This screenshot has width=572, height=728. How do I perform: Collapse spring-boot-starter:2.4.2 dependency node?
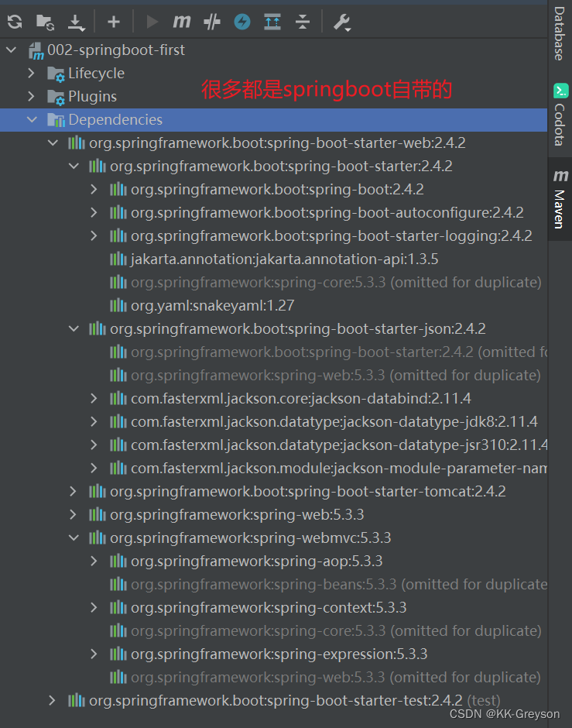pyautogui.click(x=74, y=166)
